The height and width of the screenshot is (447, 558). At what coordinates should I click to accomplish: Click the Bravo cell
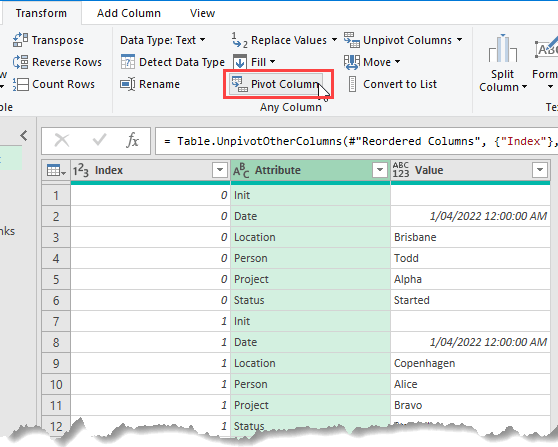pos(470,405)
